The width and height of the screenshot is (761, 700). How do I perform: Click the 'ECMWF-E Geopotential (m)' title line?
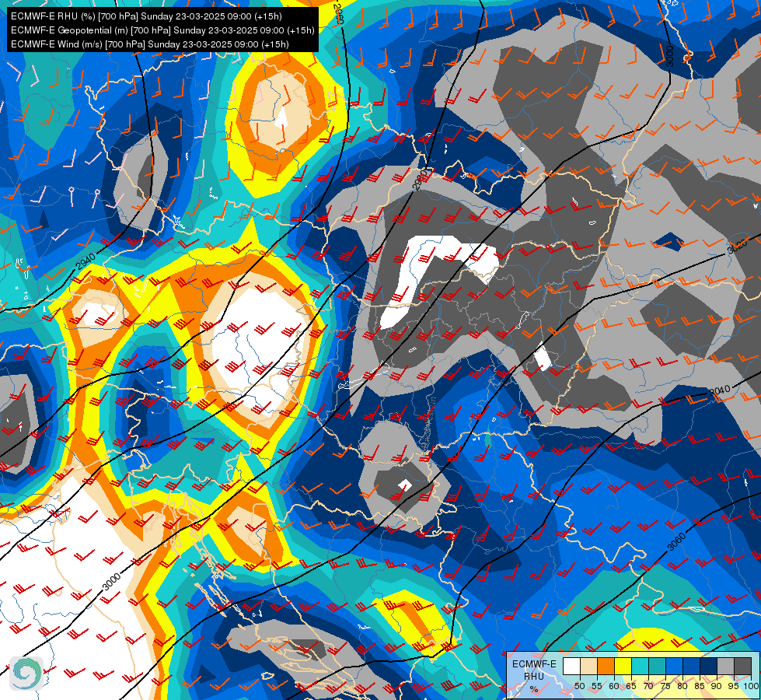tap(162, 30)
